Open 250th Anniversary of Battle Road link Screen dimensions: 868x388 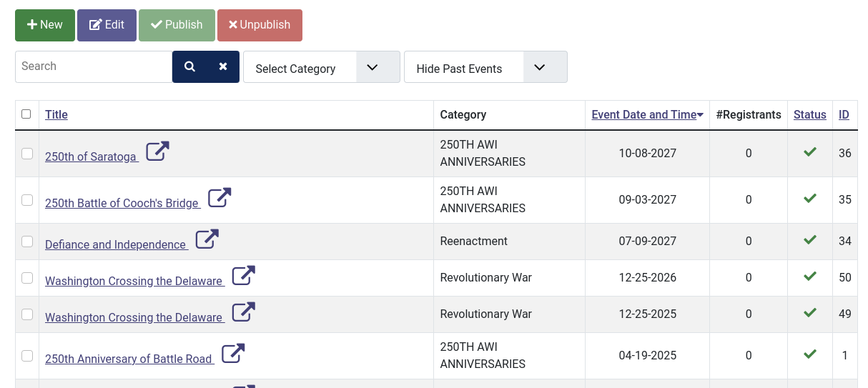pos(129,359)
